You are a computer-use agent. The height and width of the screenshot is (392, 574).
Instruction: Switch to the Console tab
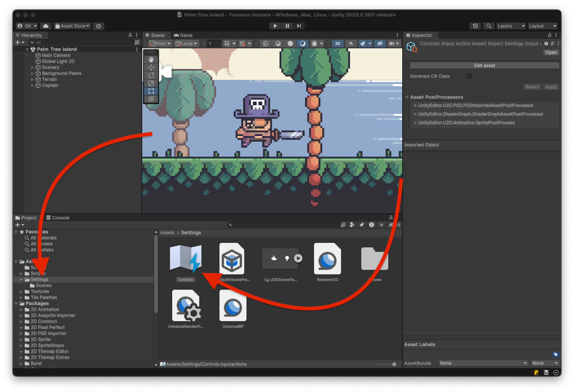coord(58,218)
